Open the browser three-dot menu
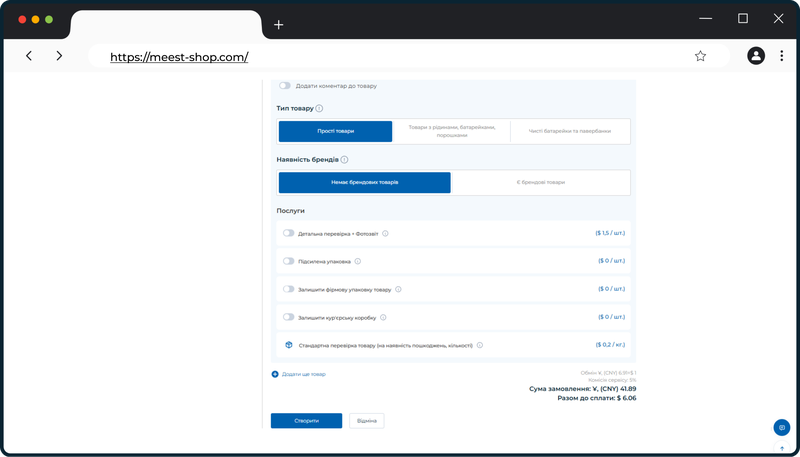This screenshot has width=800, height=457. click(x=781, y=56)
